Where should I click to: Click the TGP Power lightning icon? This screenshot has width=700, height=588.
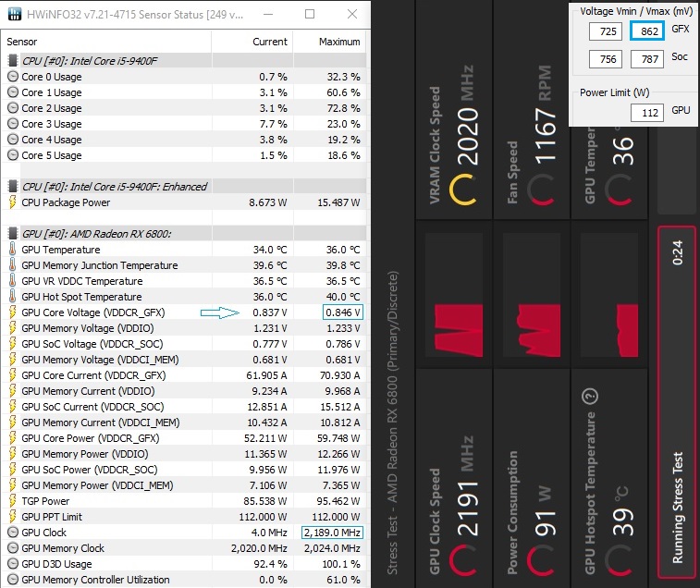[13, 501]
